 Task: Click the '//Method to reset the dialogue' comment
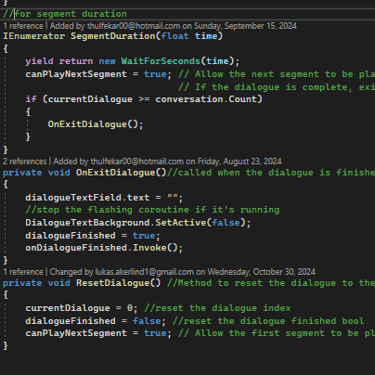coord(271,283)
